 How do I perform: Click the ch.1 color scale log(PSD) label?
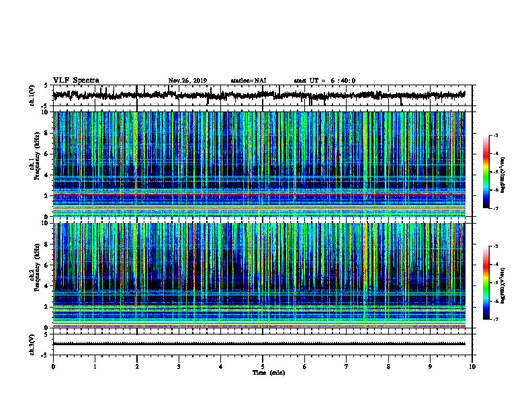pyautogui.click(x=503, y=175)
